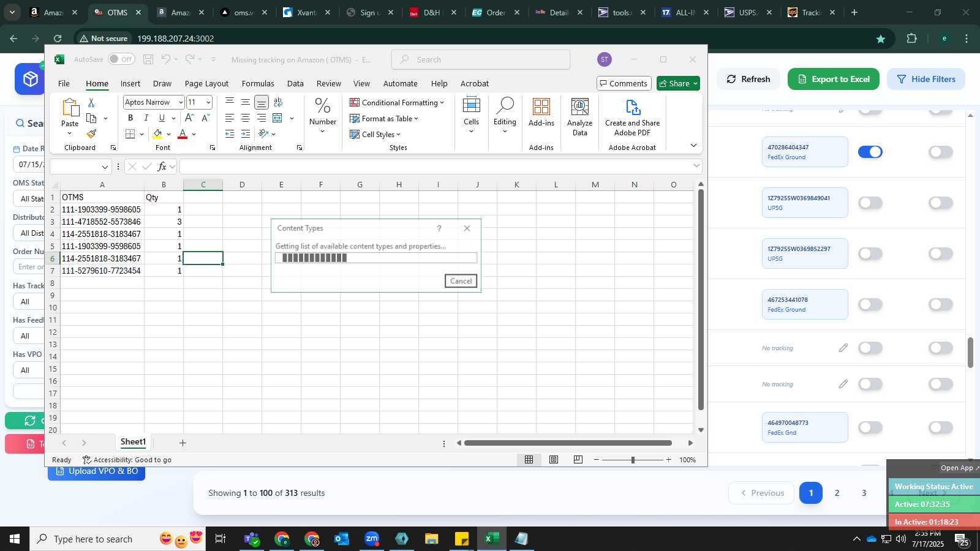This screenshot has width=980, height=551.
Task: Click the Share button in Excel
Action: click(x=678, y=83)
